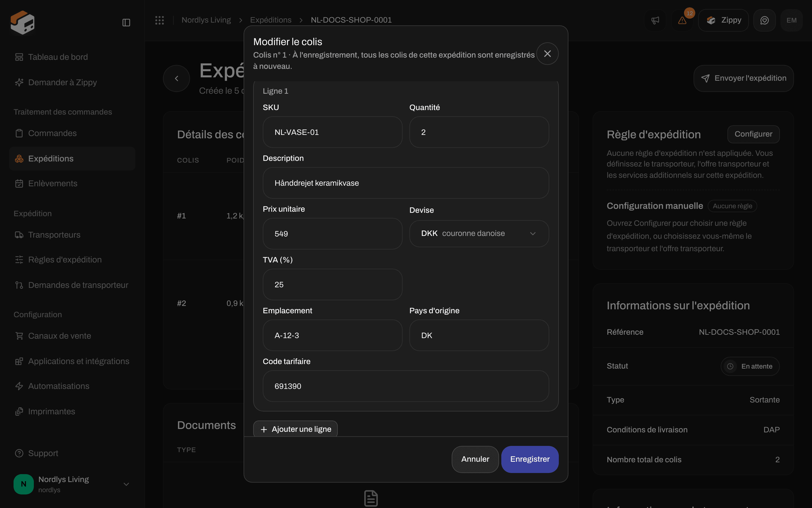Open Support link in sidebar
812x508 pixels.
72,453
